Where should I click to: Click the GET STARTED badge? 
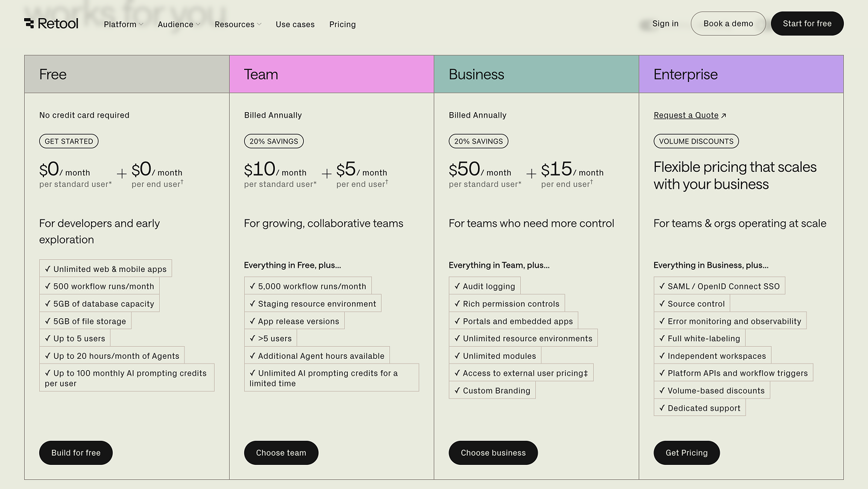[x=69, y=141]
